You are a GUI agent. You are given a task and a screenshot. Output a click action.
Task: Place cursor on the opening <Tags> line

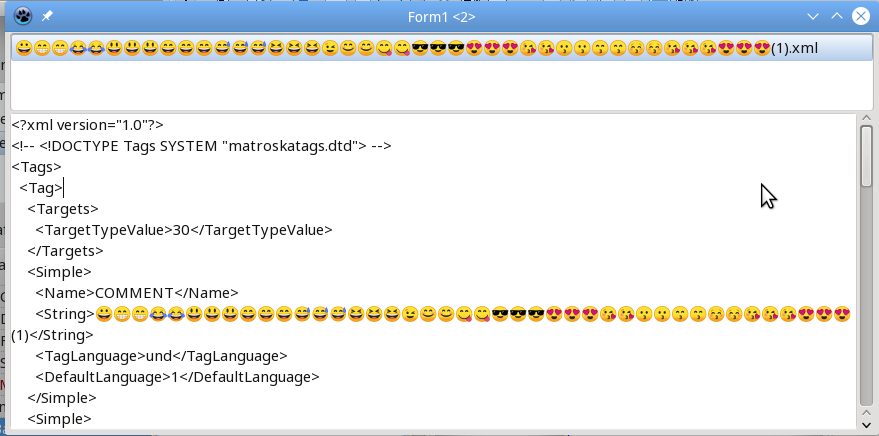pyautogui.click(x=37, y=167)
